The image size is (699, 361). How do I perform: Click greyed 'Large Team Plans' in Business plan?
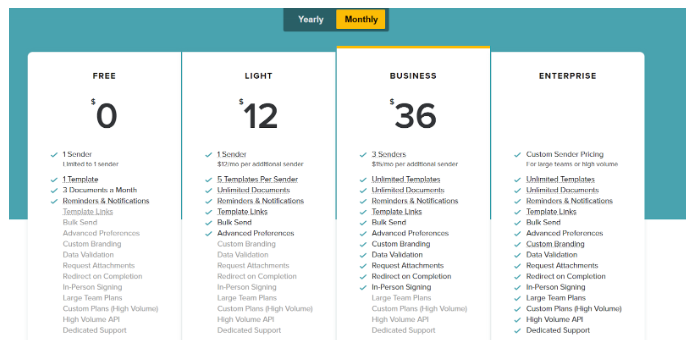click(x=402, y=298)
